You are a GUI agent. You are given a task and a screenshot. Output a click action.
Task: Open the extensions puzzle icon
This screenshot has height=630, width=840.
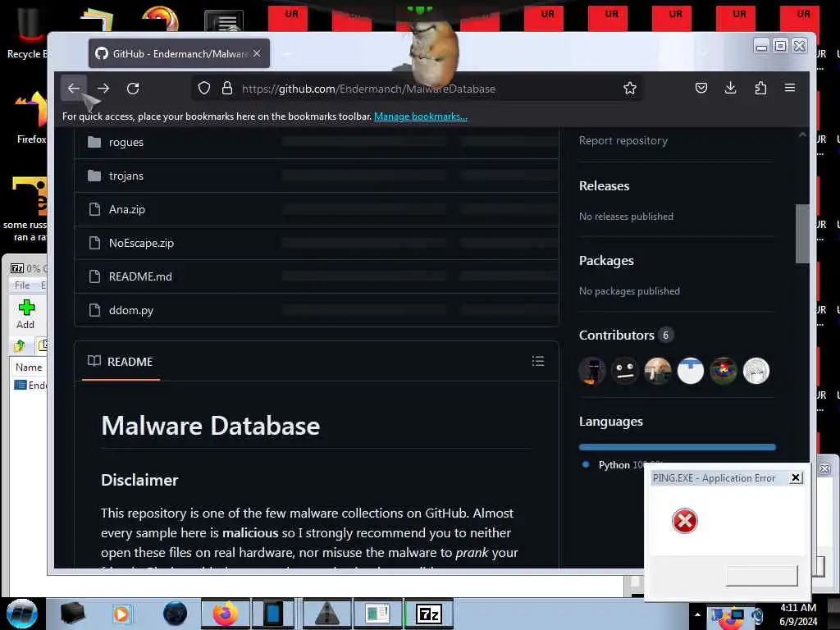point(760,89)
